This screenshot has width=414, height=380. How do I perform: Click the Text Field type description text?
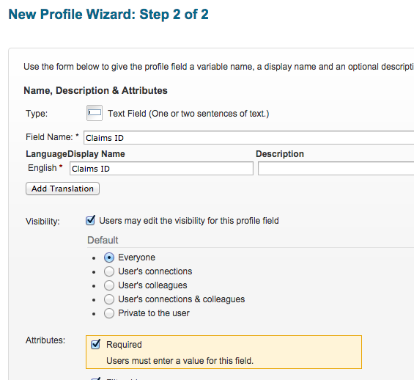(x=188, y=114)
